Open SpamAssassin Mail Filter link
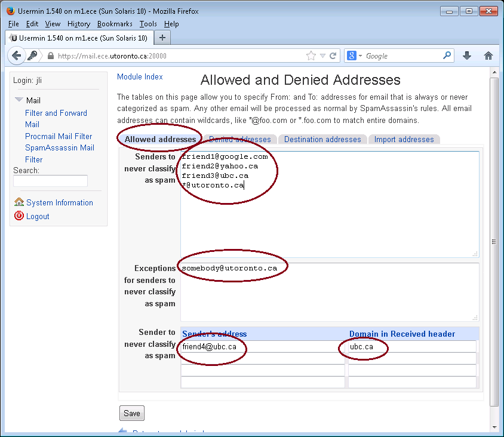 [x=60, y=153]
